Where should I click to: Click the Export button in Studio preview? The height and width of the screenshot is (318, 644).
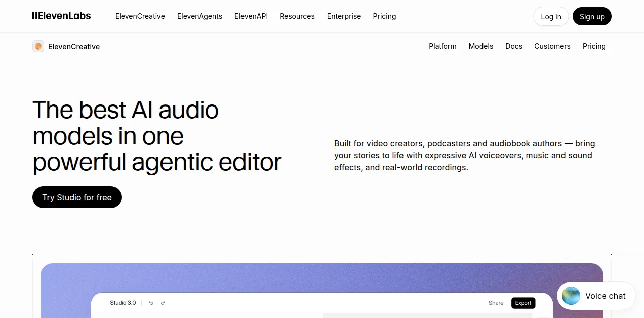(523, 303)
